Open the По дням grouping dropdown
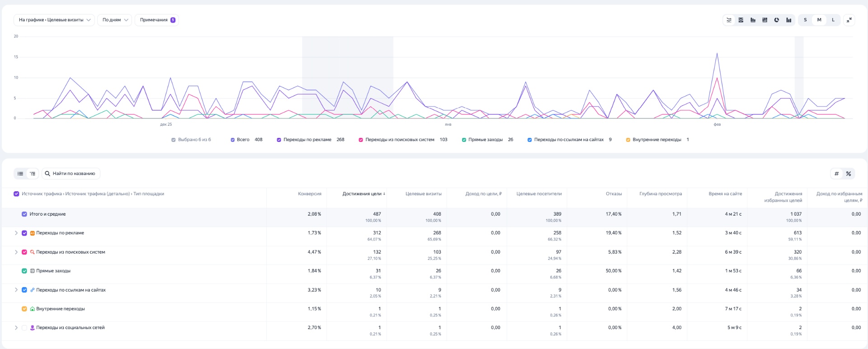The image size is (868, 349). tap(115, 20)
